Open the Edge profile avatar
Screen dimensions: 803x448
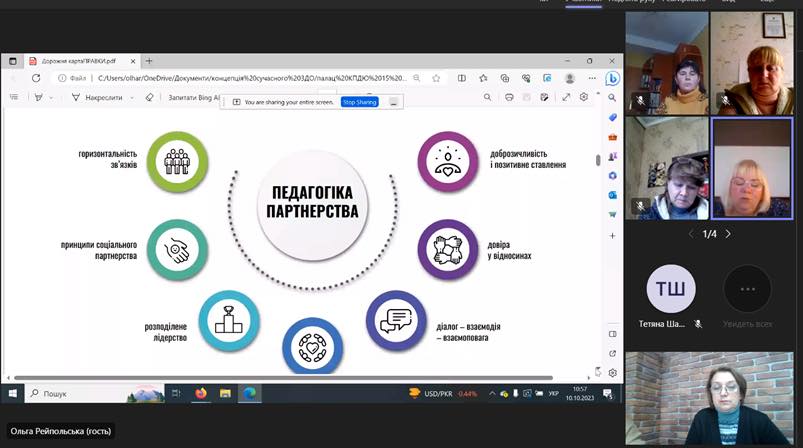(569, 78)
